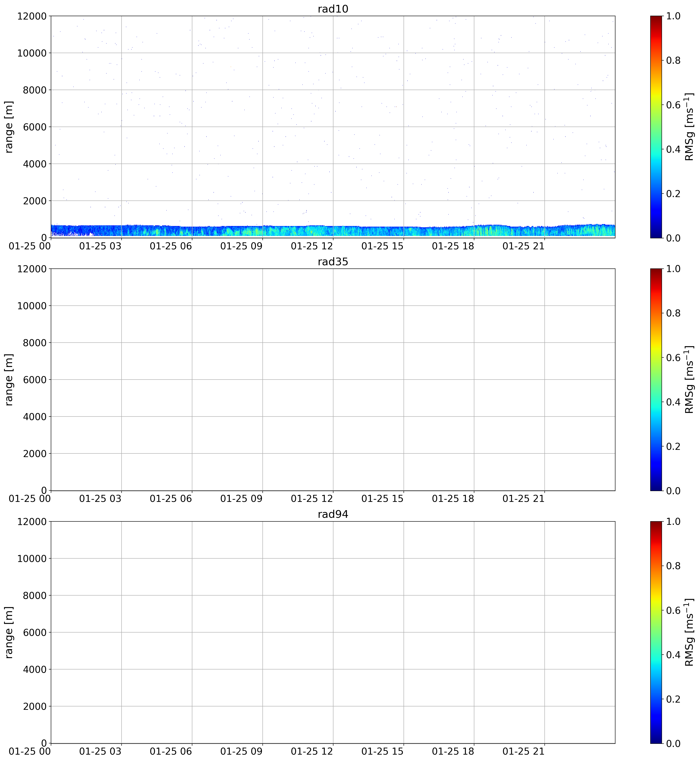Click the 'range [m]' label of rad94 panel
The width and height of the screenshot is (700, 761).
coord(9,632)
